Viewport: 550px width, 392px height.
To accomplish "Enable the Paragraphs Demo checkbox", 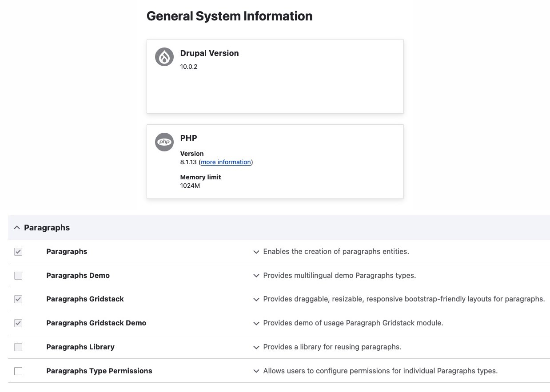I will [x=18, y=276].
